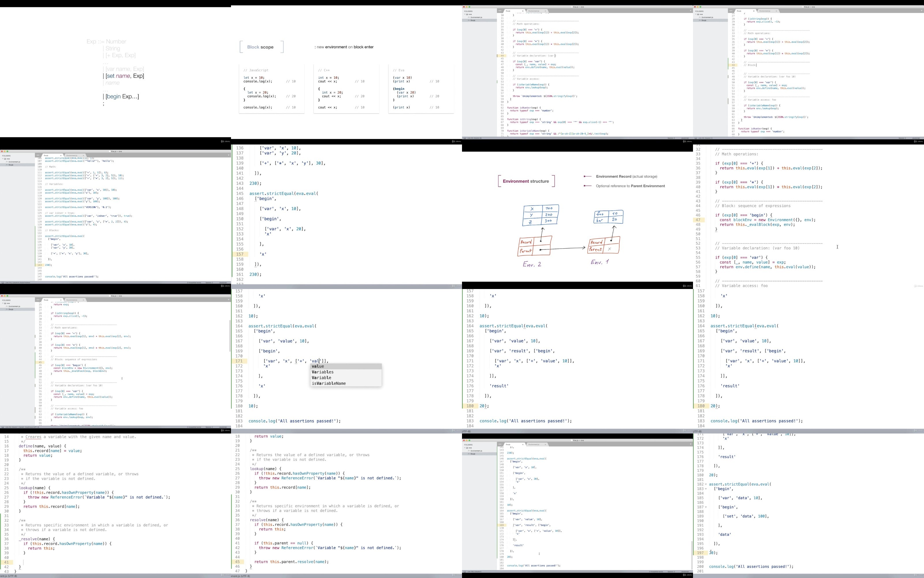Click tab back arrow, window with unfinished '(var' comment
This screenshot has height=578, width=924.
coord(499,11)
